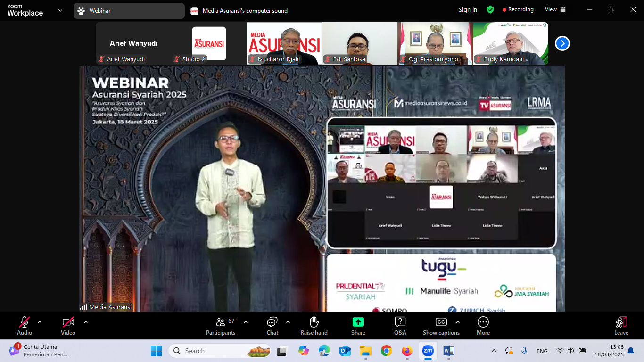Leave the webinar
This screenshot has height=362, width=644.
pyautogui.click(x=621, y=326)
